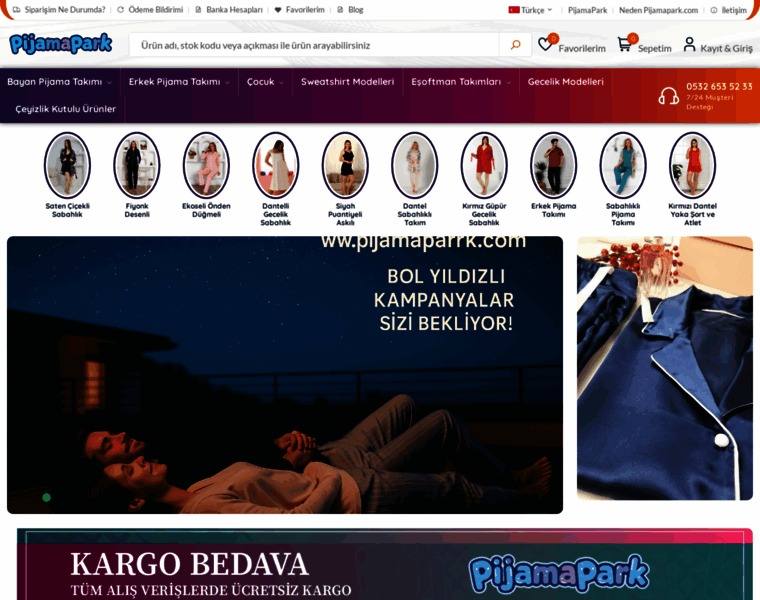760x600 pixels.
Task: Open Dantelli Gecelik Sabahlık thumbnail
Action: pyautogui.click(x=276, y=165)
